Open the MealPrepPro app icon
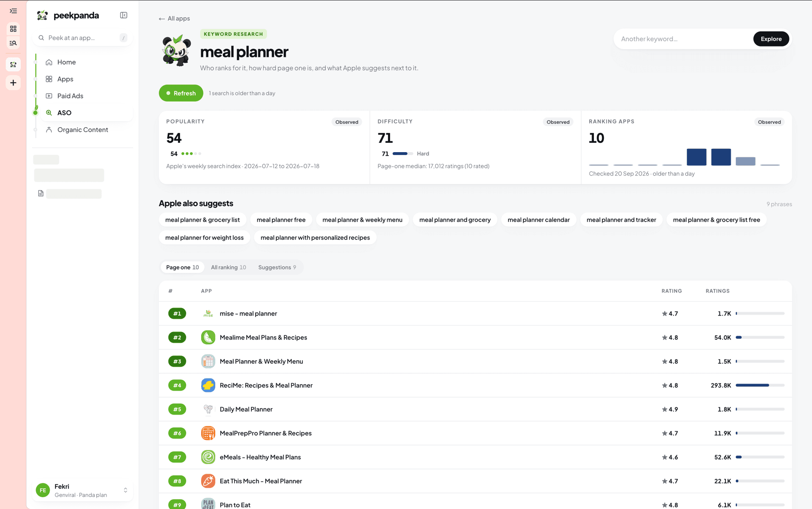Viewport: 812px width, 509px height. 208,433
